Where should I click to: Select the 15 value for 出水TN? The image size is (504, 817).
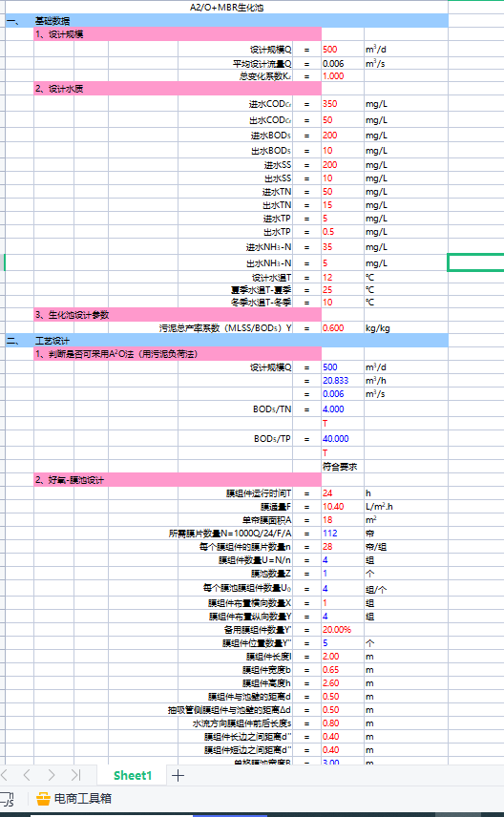pyautogui.click(x=343, y=205)
